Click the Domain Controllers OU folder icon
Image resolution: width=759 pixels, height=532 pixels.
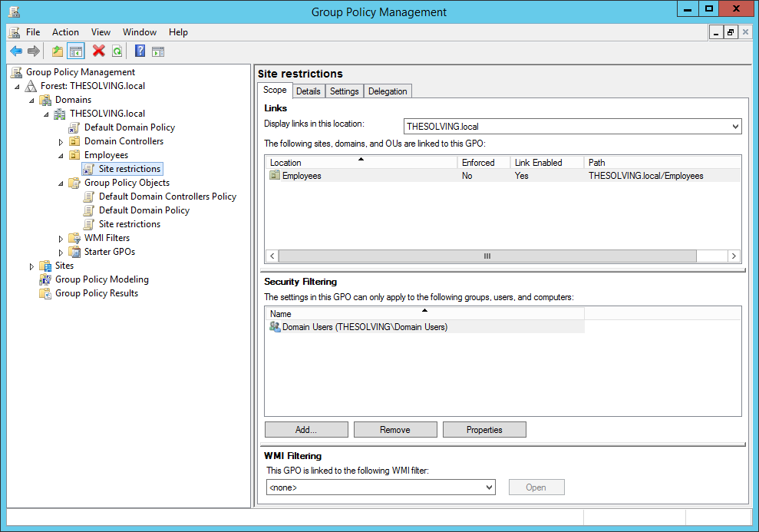(74, 141)
